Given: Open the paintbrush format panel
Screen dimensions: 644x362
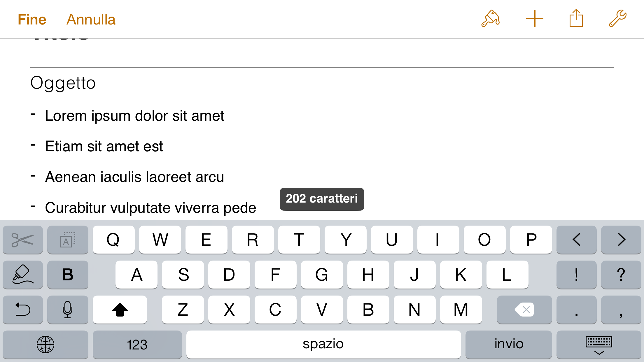Looking at the screenshot, I should (491, 19).
